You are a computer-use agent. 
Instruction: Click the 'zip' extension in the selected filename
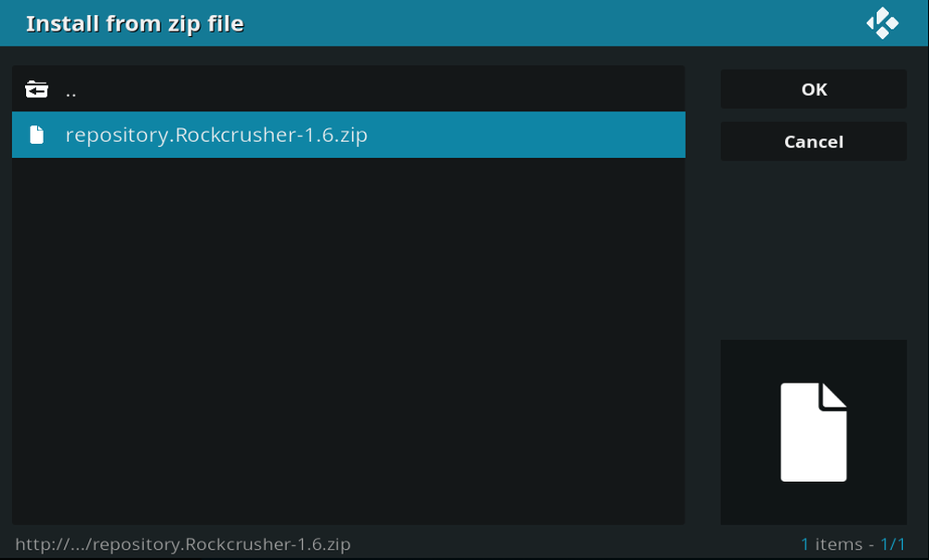coord(354,137)
